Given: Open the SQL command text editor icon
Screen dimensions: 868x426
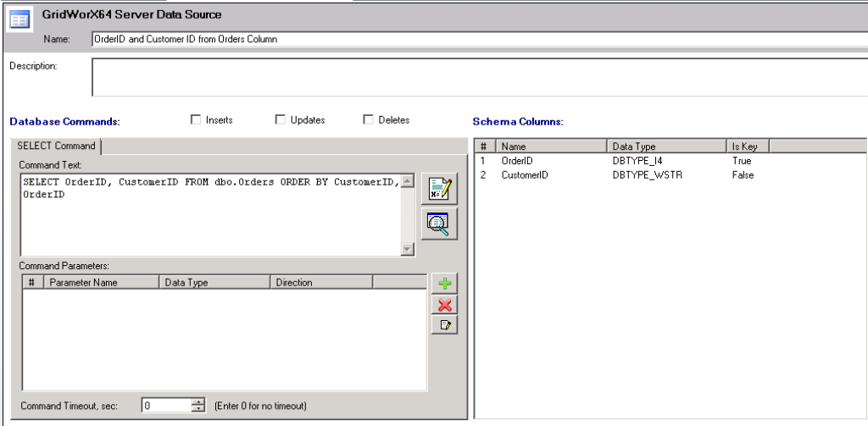Looking at the screenshot, I should 441,189.
